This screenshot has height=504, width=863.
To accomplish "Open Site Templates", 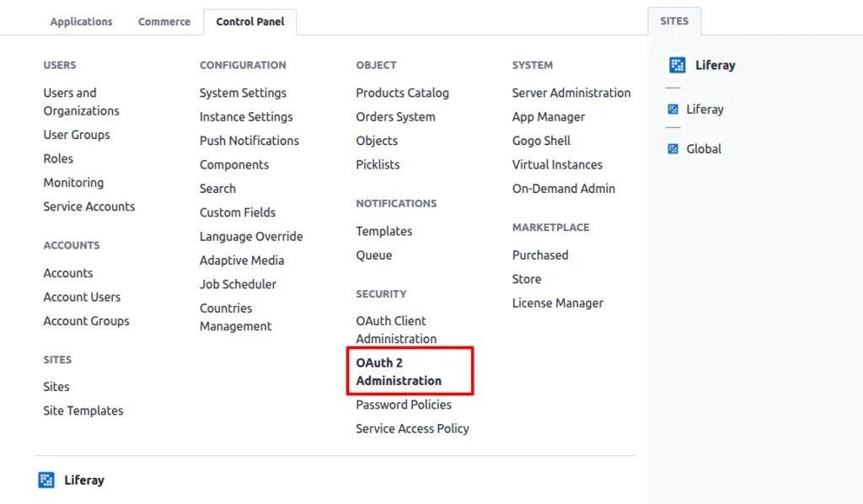I will click(x=83, y=410).
